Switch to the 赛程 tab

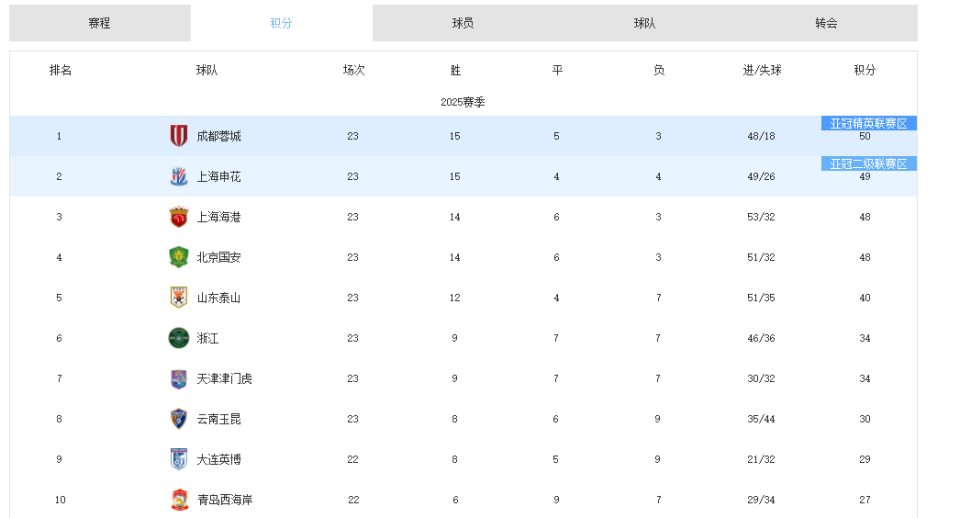click(x=99, y=23)
